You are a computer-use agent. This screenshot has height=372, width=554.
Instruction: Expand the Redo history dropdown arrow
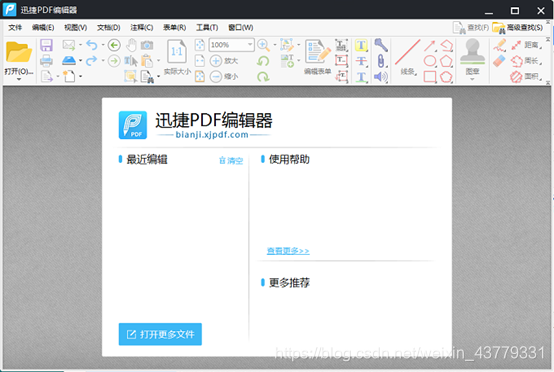pos(103,61)
